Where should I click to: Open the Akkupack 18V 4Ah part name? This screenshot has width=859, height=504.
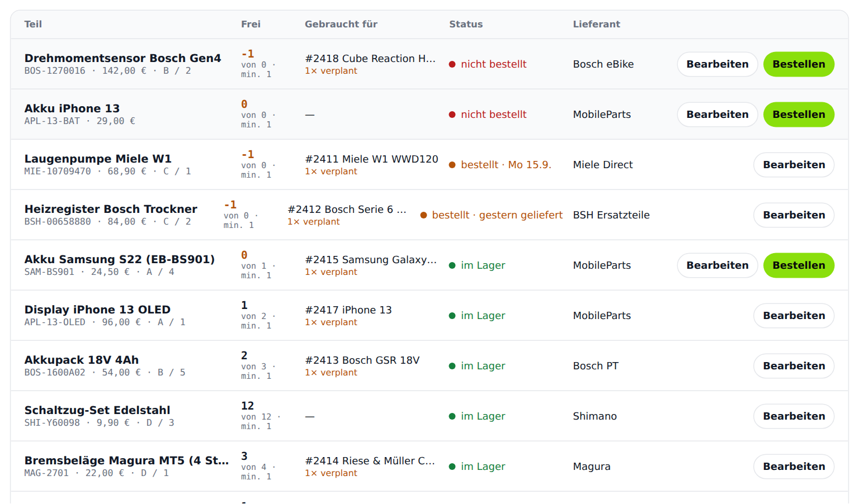[81, 360]
